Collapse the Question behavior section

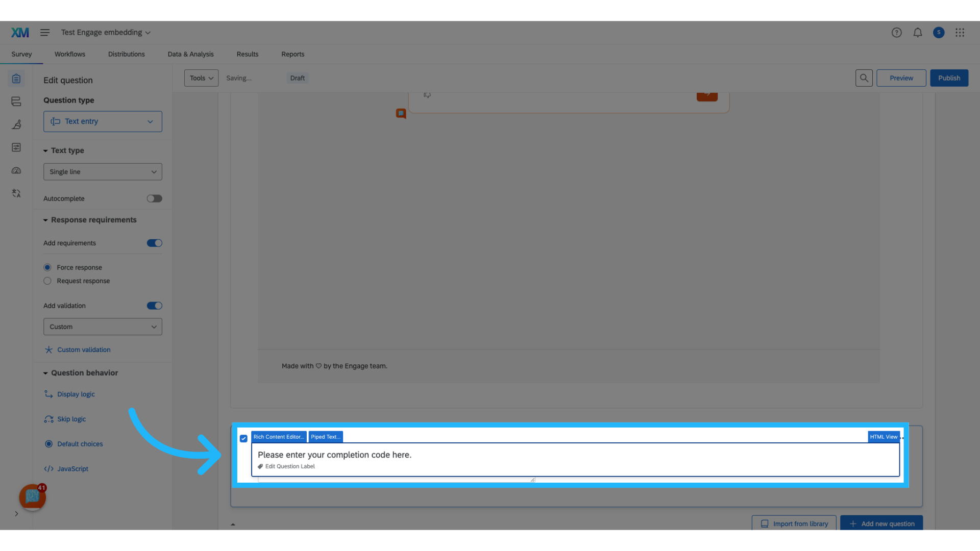click(x=45, y=373)
